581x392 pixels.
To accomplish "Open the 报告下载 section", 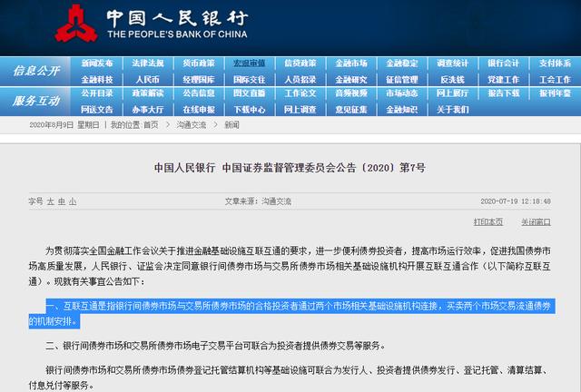I will pos(503,93).
